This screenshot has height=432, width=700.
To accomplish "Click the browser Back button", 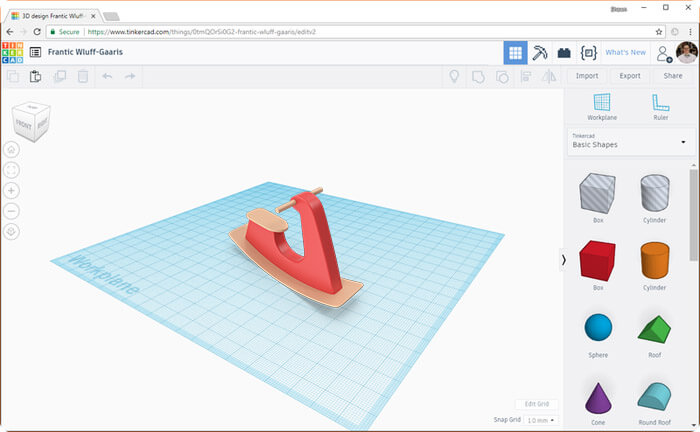I will 10,32.
